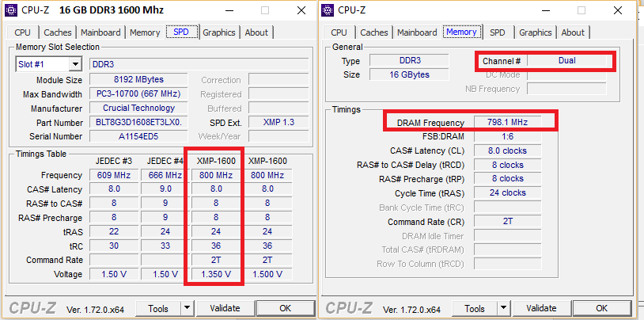Image resolution: width=644 pixels, height=320 pixels.
Task: Click Serial Number value A1154ED5
Action: 138,136
